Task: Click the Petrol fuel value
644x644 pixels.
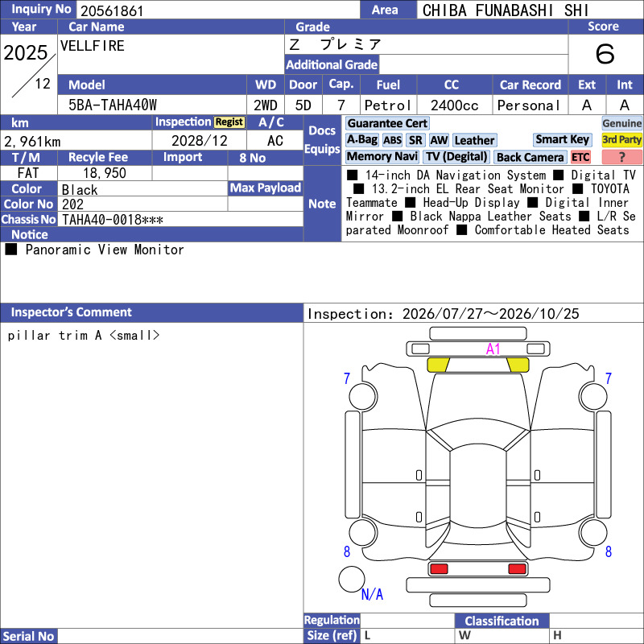Action: (x=388, y=105)
